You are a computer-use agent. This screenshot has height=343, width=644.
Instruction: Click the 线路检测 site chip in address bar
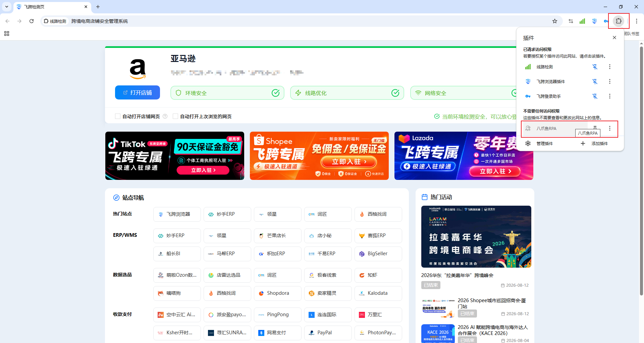55,21
